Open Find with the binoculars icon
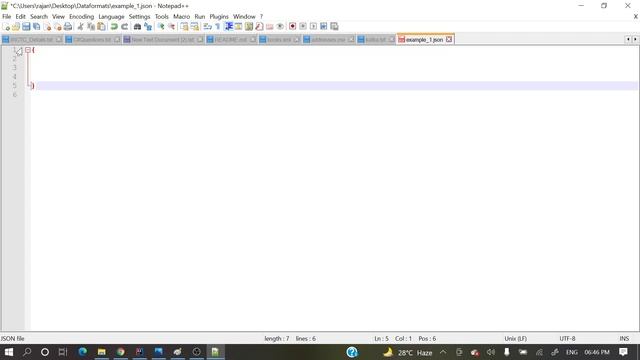The height and width of the screenshot is (360, 640). (x=138, y=27)
